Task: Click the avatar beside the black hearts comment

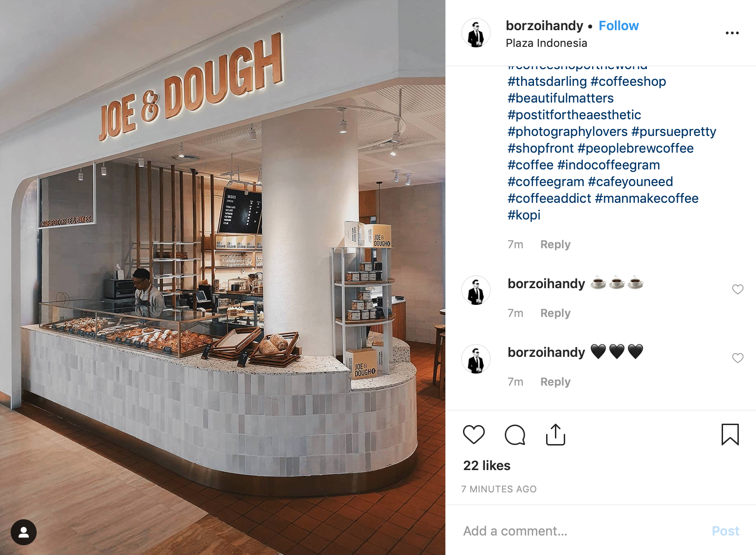Action: [476, 359]
